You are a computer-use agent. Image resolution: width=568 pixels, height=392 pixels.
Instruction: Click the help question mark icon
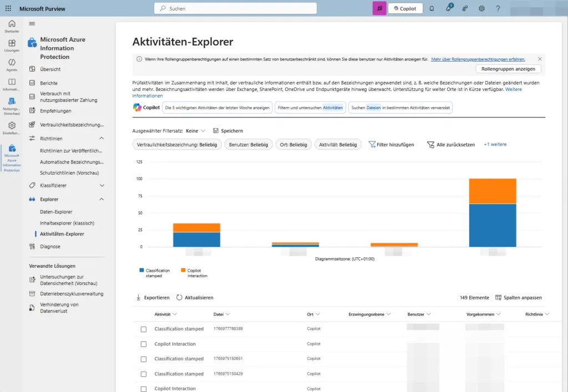(498, 9)
